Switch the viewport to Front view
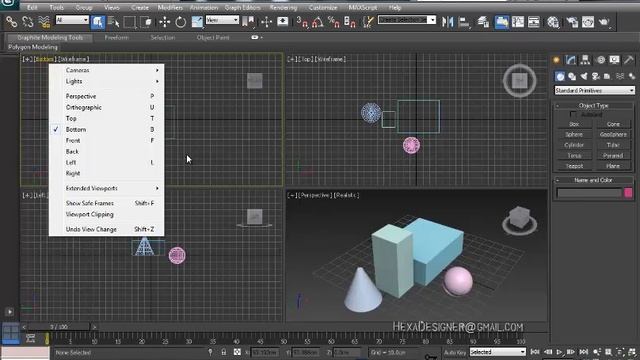This screenshot has height=360, width=640. [107, 140]
